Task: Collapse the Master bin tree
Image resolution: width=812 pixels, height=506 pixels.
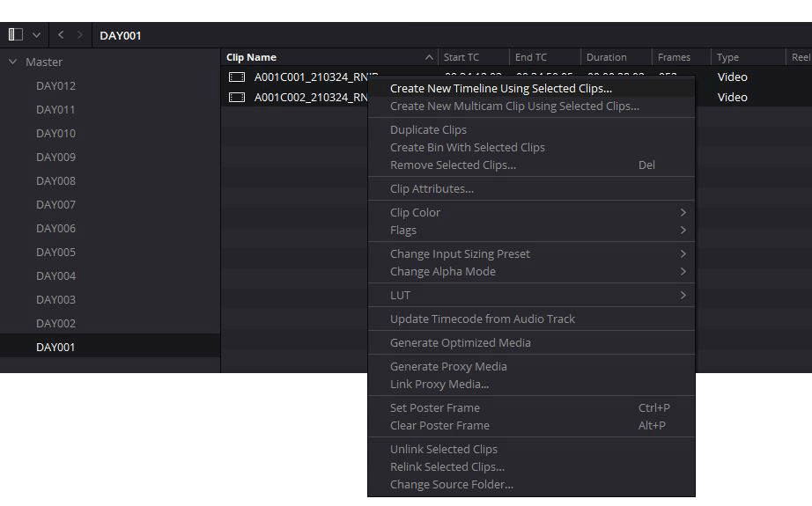Action: point(13,62)
